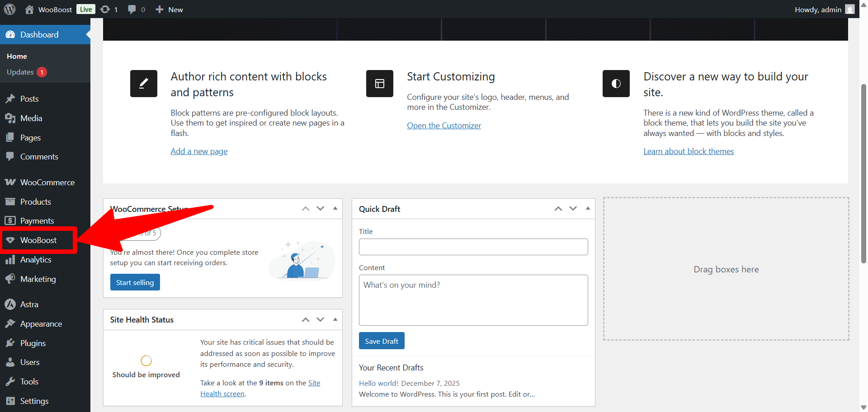Open the New content plus icon

pyautogui.click(x=160, y=9)
